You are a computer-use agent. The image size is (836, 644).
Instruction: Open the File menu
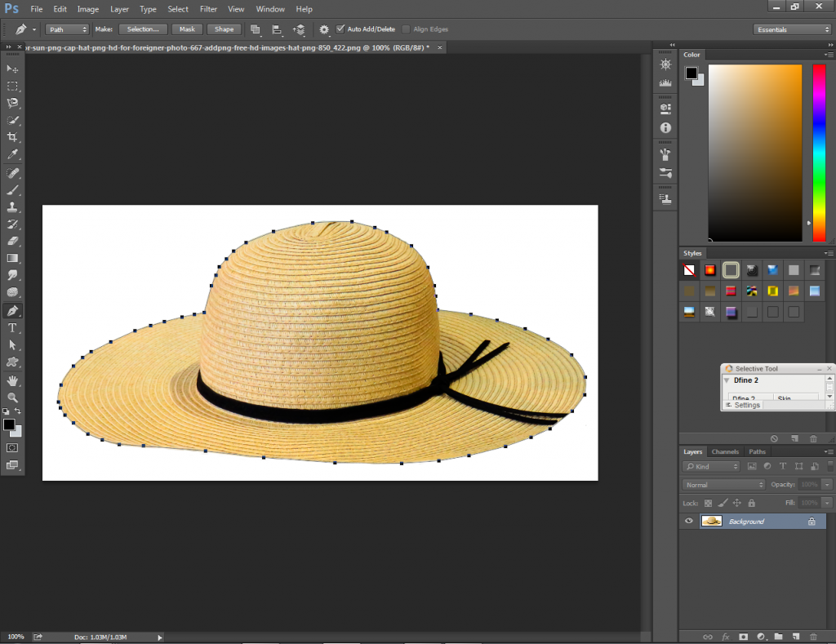(36, 9)
